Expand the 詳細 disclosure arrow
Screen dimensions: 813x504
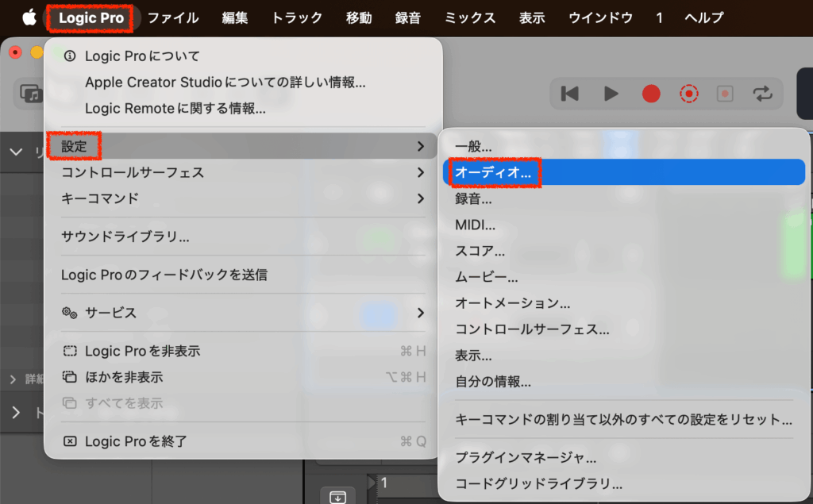coord(13,379)
